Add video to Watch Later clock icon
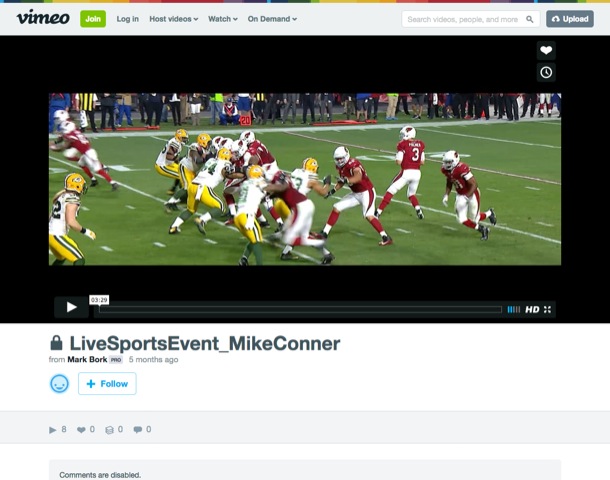The height and width of the screenshot is (480, 610). point(546,72)
